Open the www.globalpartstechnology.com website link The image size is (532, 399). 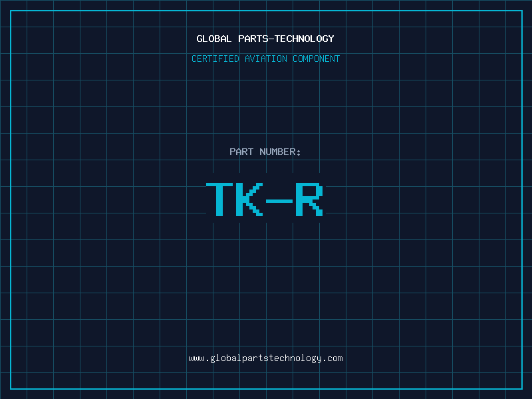tap(265, 358)
